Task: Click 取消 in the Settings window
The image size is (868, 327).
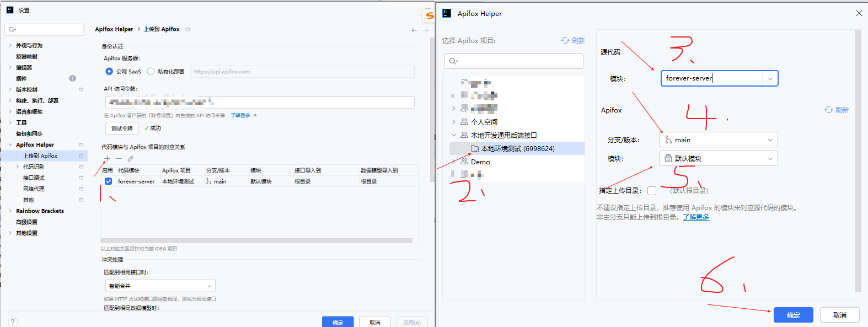Action: click(x=375, y=322)
